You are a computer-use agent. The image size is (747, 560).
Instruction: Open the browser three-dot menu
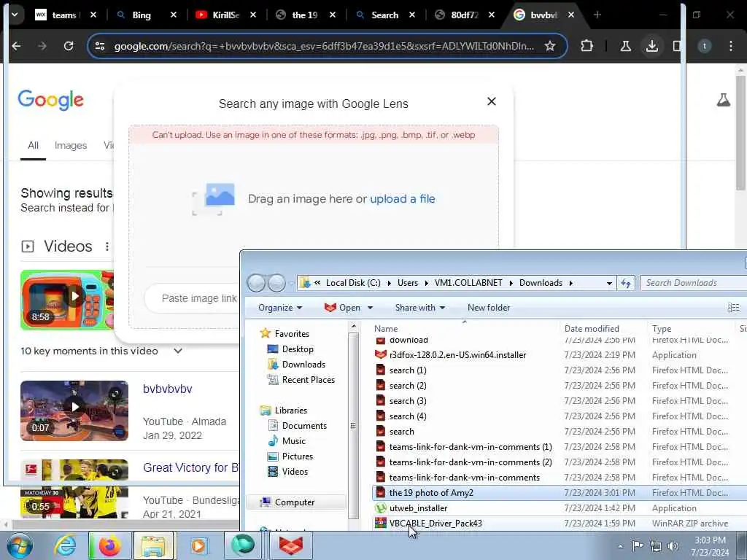731,46
